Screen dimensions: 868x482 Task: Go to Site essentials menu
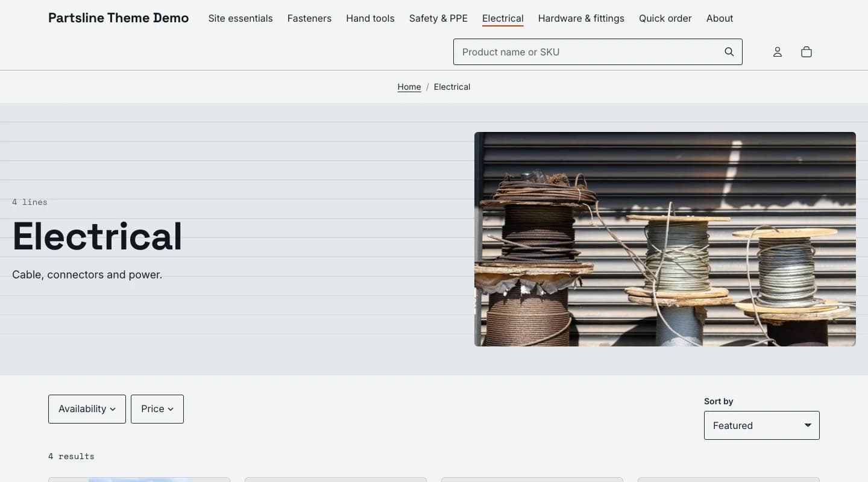point(241,19)
